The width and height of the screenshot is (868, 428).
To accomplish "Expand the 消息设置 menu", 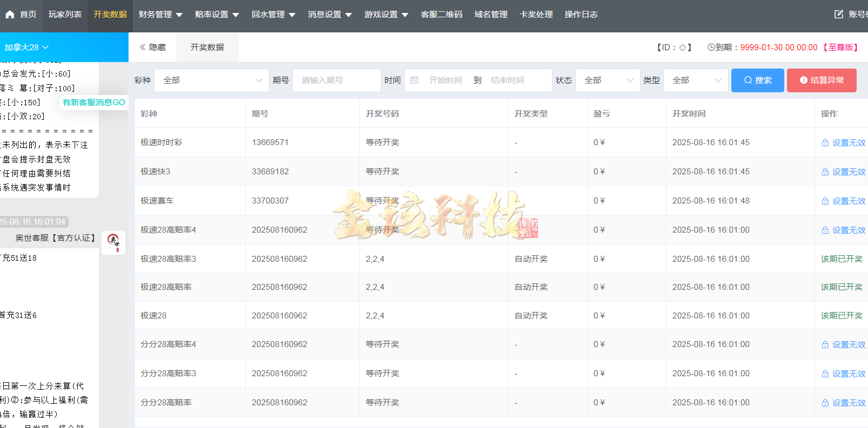I will 330,15.
